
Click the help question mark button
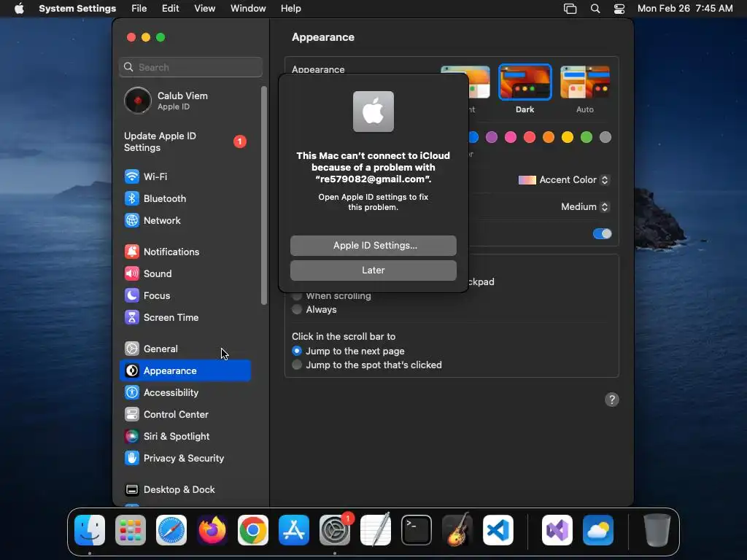tap(612, 400)
